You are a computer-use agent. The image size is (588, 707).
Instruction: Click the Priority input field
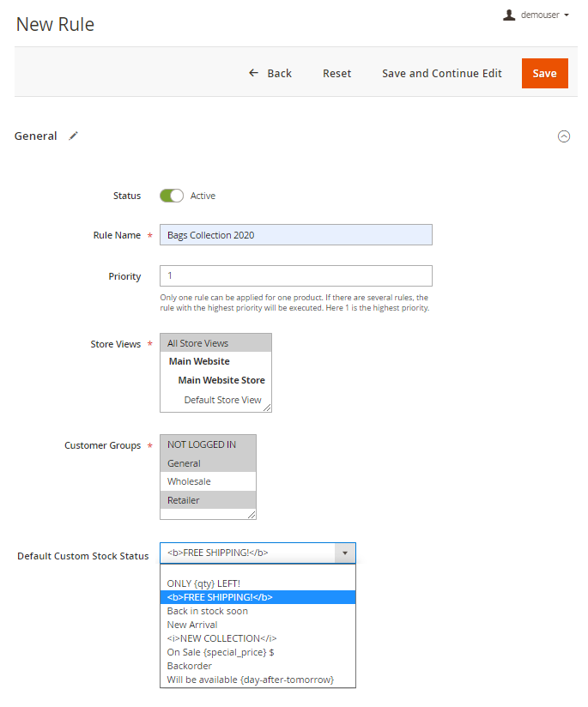[295, 275]
